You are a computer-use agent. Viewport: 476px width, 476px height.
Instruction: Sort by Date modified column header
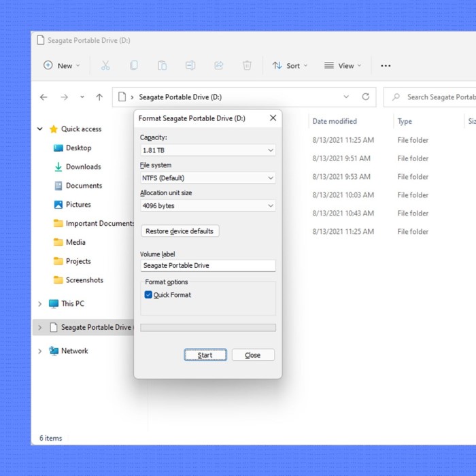(x=335, y=121)
